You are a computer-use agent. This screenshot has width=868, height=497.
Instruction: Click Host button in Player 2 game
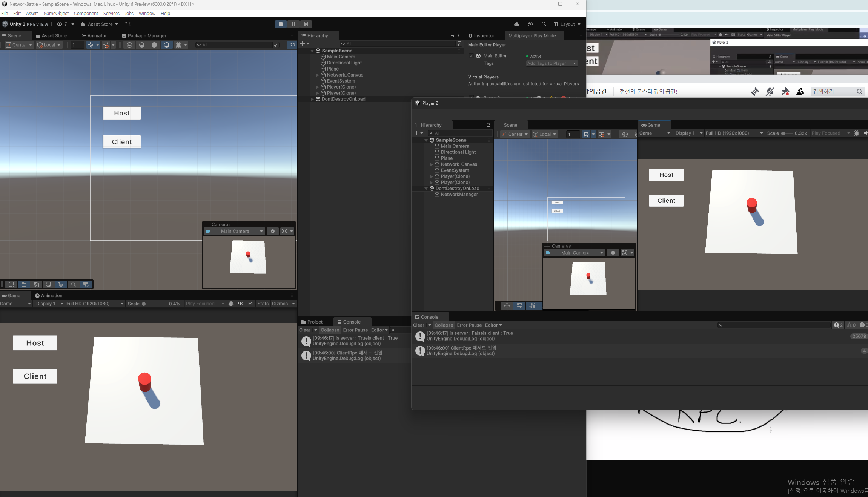[666, 175]
